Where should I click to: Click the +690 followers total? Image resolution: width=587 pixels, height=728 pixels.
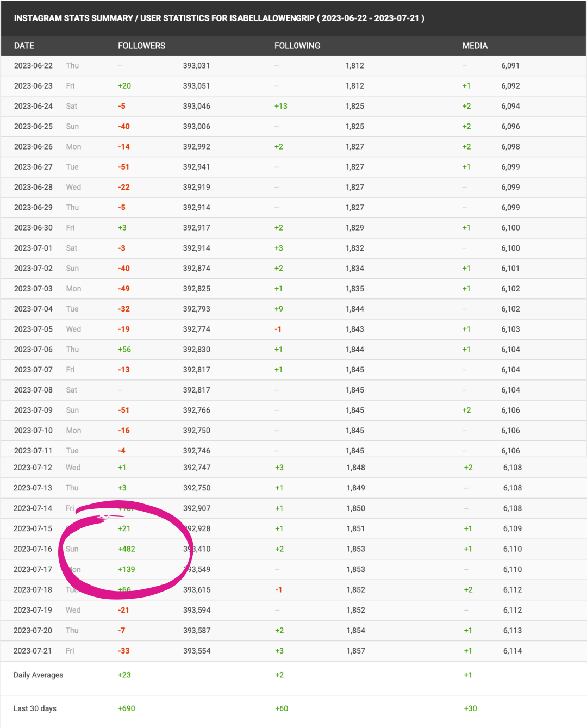click(x=127, y=708)
